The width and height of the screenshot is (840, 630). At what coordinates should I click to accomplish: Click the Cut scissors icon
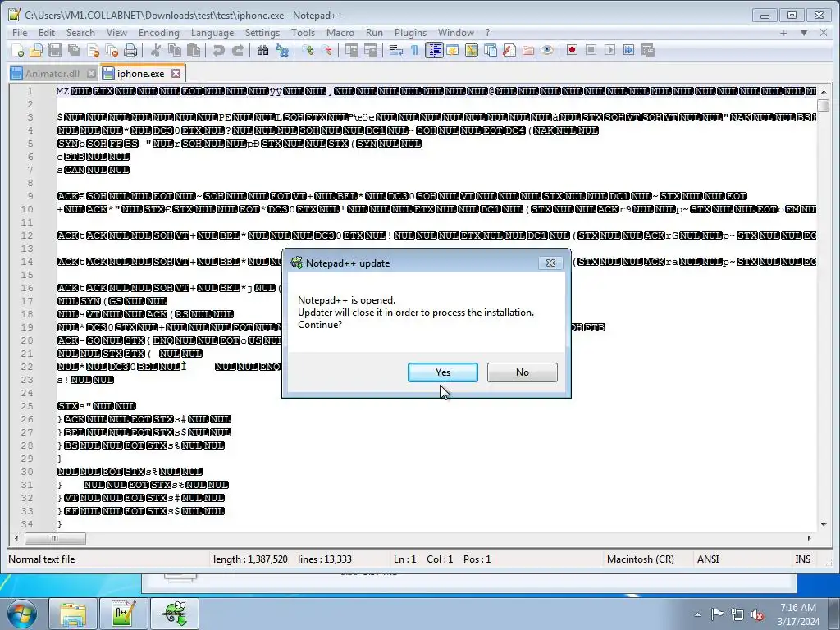(156, 50)
